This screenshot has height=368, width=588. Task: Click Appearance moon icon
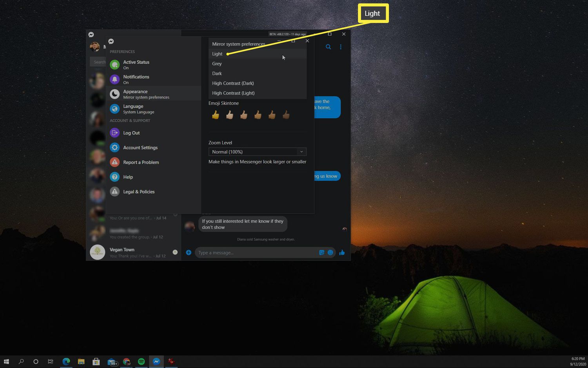coord(114,94)
